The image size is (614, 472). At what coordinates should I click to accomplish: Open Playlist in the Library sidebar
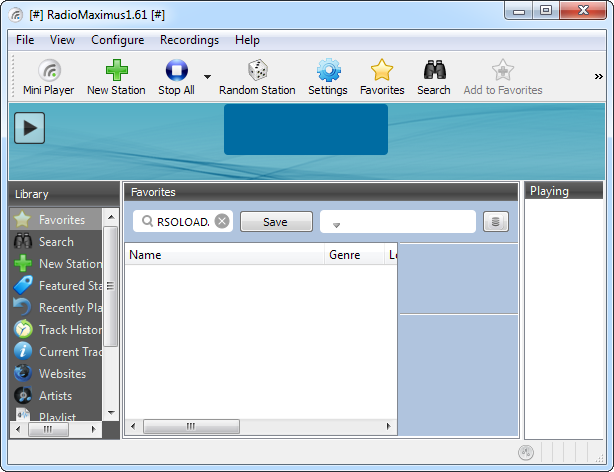56,414
